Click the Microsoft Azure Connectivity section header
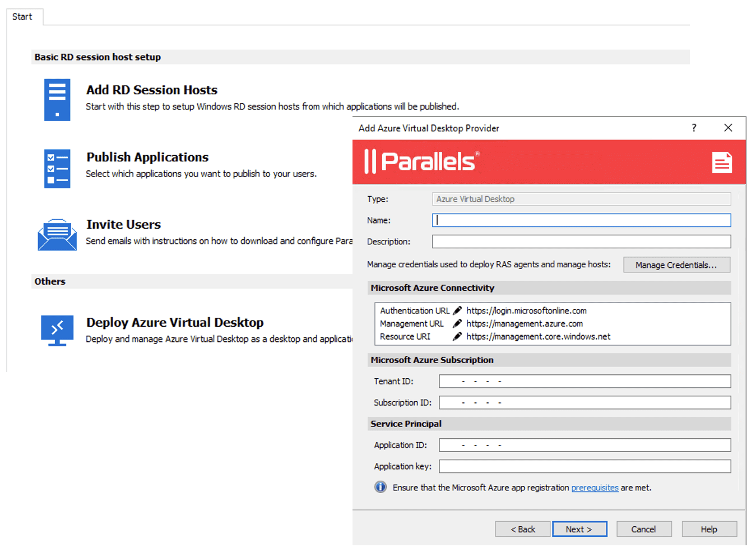The height and width of the screenshot is (552, 756). click(x=549, y=287)
